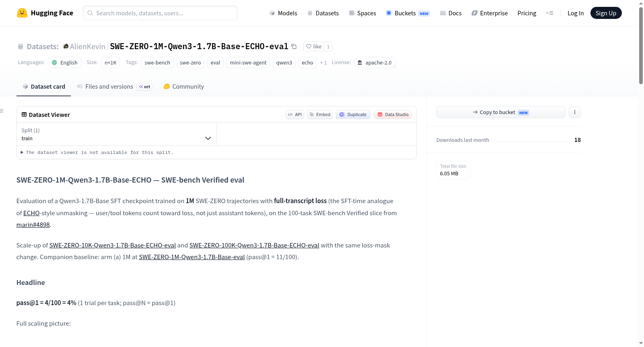This screenshot has height=347, width=644.
Task: Open the like count showing 1
Action: [328, 46]
